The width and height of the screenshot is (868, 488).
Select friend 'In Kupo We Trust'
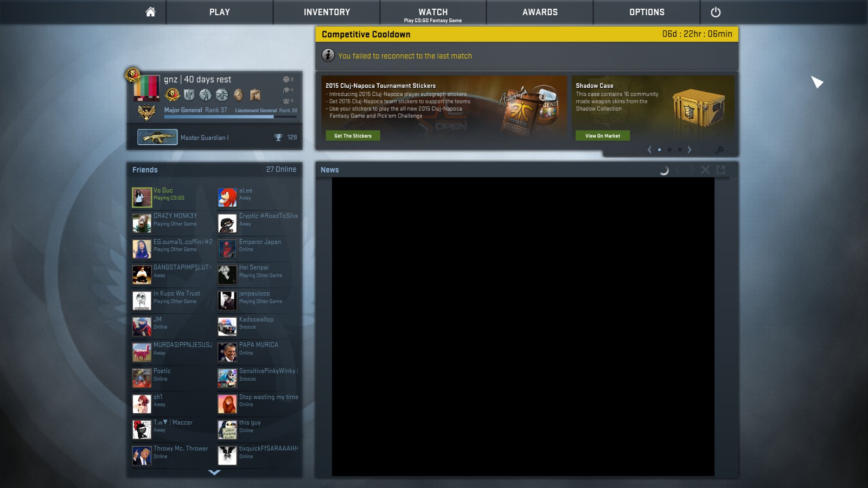coord(173,300)
